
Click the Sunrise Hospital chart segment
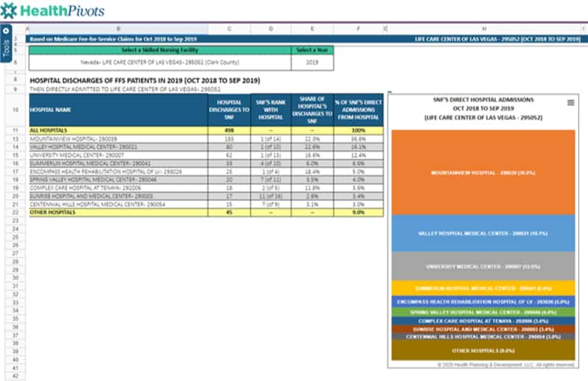pyautogui.click(x=483, y=329)
